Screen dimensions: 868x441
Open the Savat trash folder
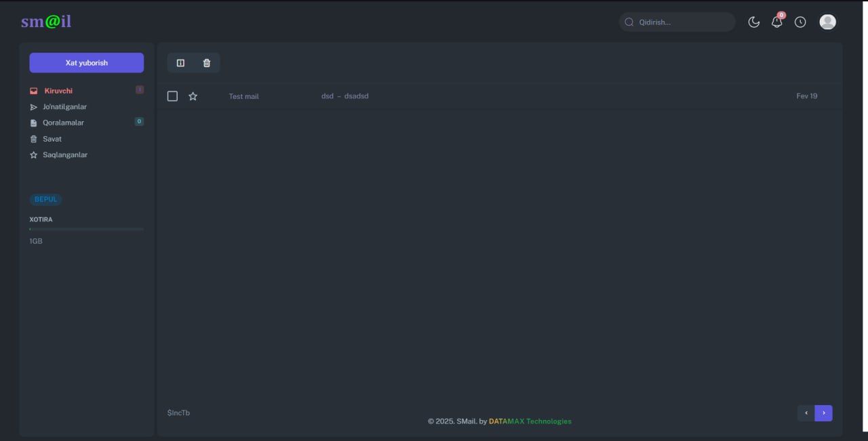tap(52, 139)
